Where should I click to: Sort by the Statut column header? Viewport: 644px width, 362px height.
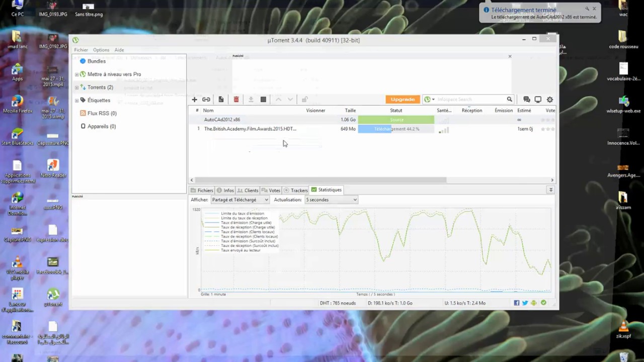coord(396,110)
